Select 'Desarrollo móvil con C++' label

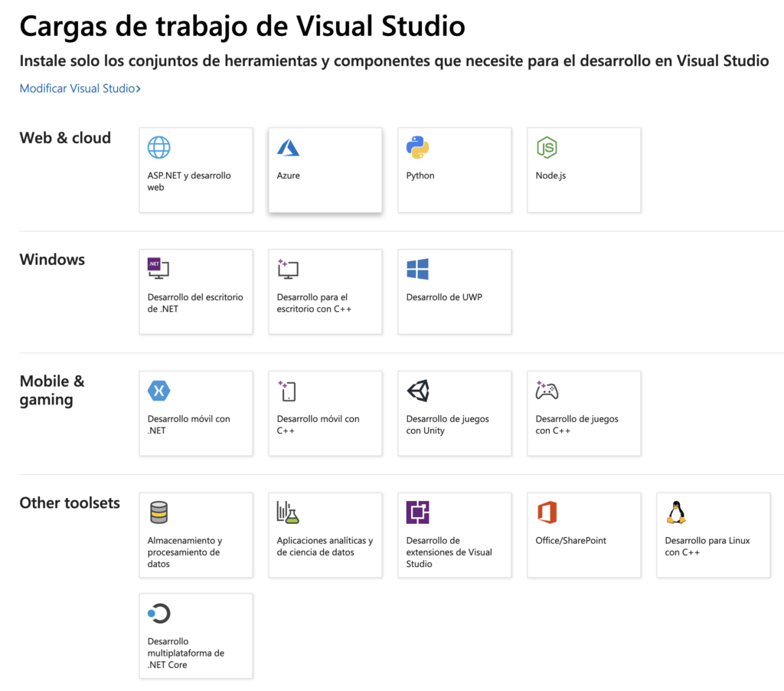coord(318,424)
